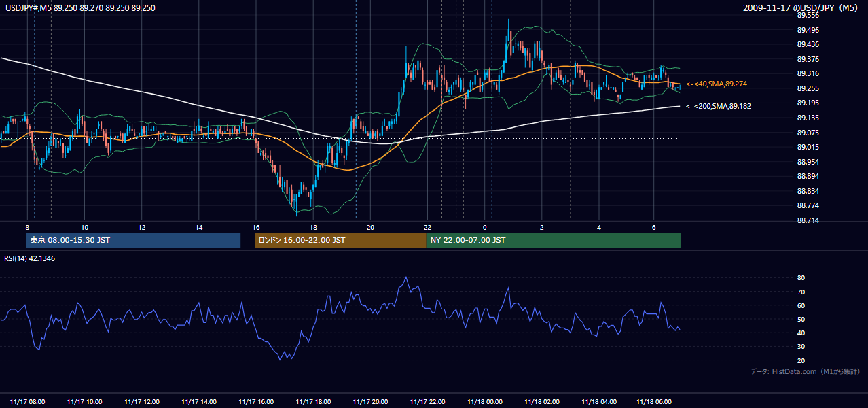Click RSI axis level 80
The height and width of the screenshot is (408, 868).
coord(801,278)
